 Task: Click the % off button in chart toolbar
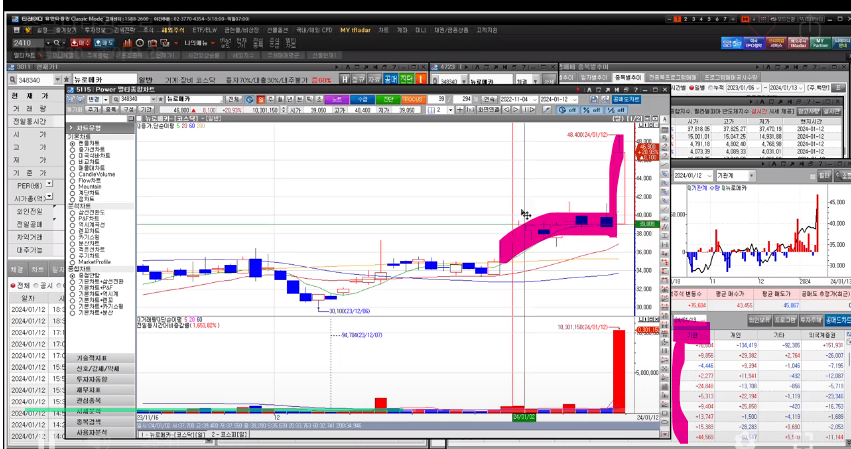[x=592, y=110]
